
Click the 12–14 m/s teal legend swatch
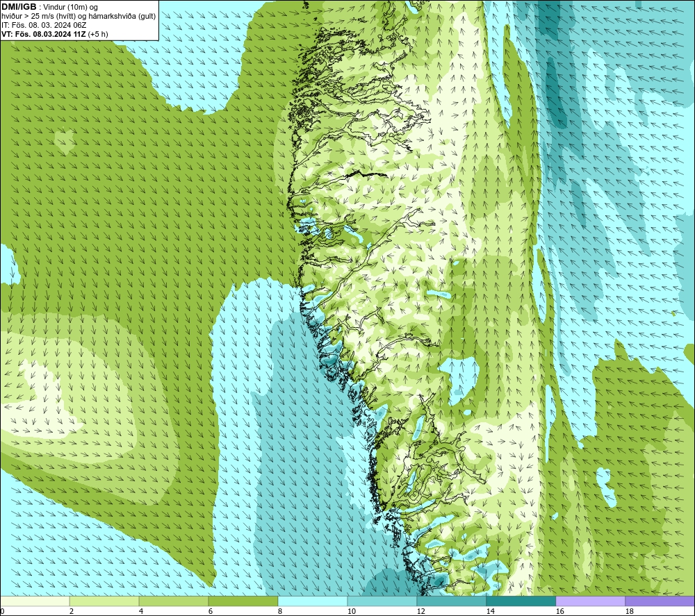451,601
